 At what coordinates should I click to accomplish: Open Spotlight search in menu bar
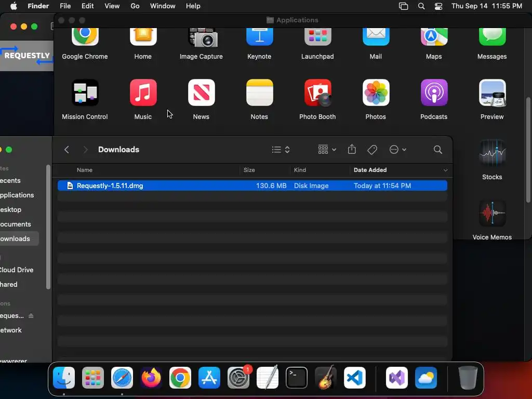pyautogui.click(x=421, y=6)
